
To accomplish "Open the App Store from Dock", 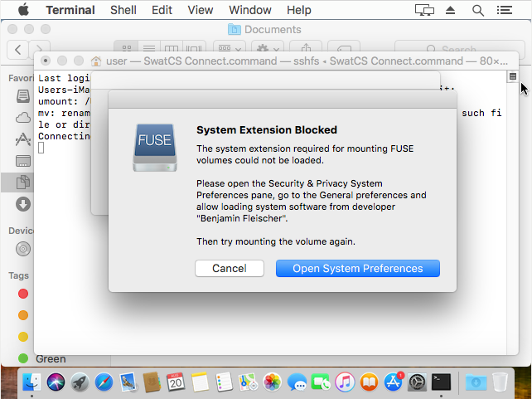I will 393,382.
